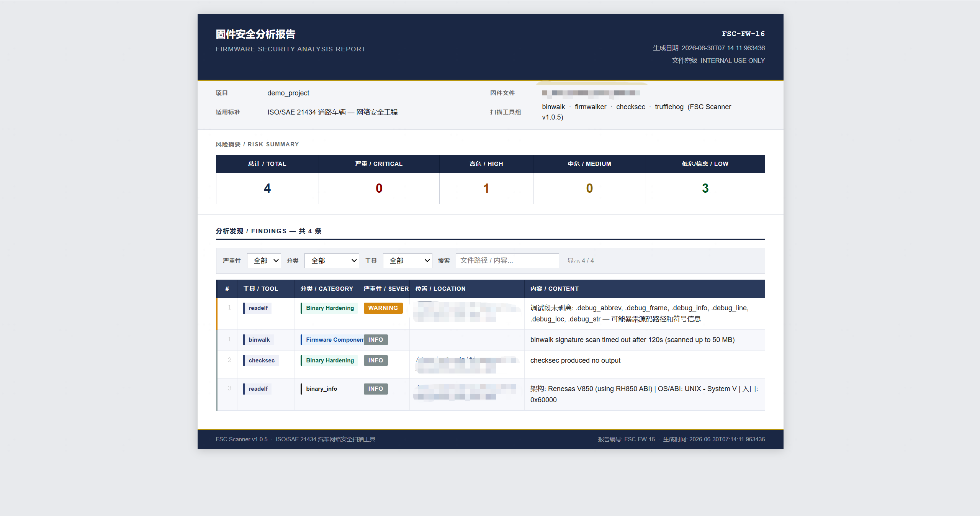980x516 pixels.
Task: Open the 分类 category filter dropdown
Action: [331, 260]
